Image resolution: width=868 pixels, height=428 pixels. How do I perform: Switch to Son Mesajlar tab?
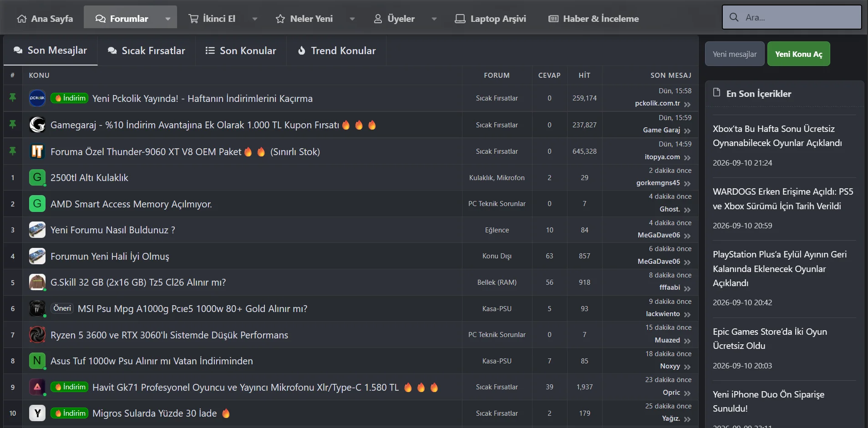(x=51, y=50)
